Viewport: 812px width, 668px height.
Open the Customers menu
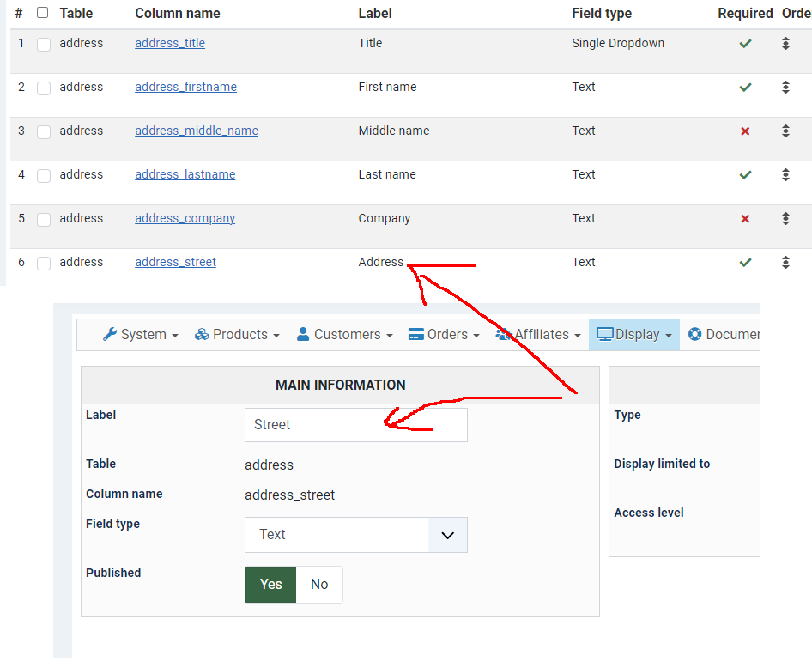tap(344, 335)
